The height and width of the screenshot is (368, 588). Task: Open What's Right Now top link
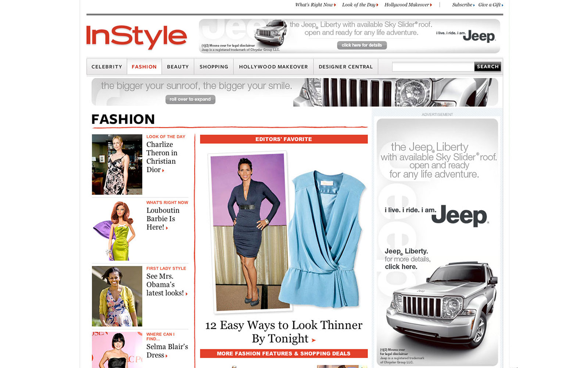pos(315,5)
